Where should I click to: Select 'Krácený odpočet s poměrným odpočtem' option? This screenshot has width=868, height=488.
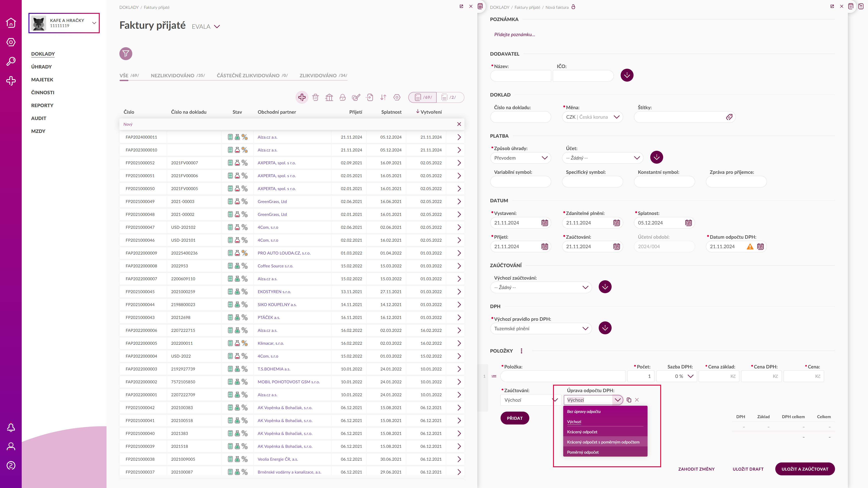click(x=605, y=442)
